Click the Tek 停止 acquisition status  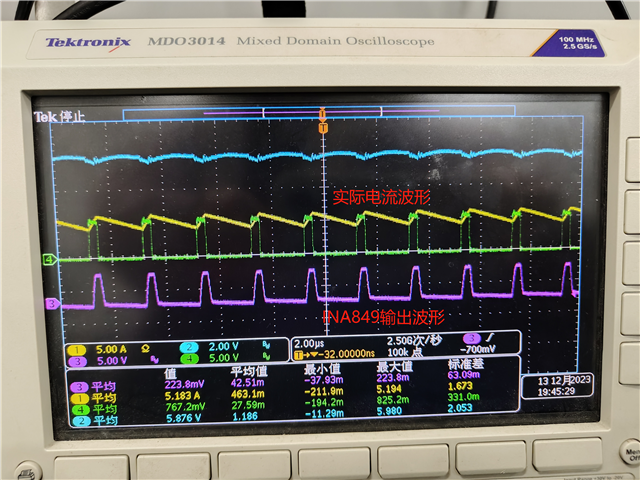(59, 117)
